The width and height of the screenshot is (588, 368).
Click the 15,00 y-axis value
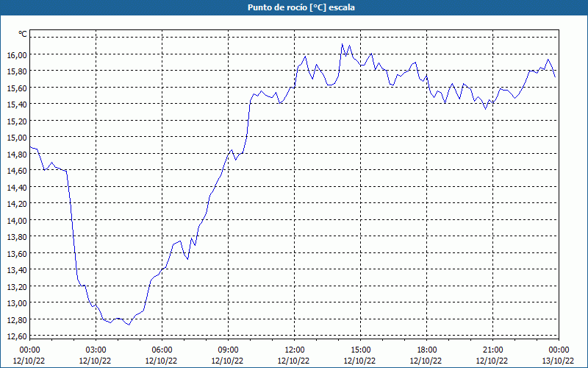click(x=17, y=138)
